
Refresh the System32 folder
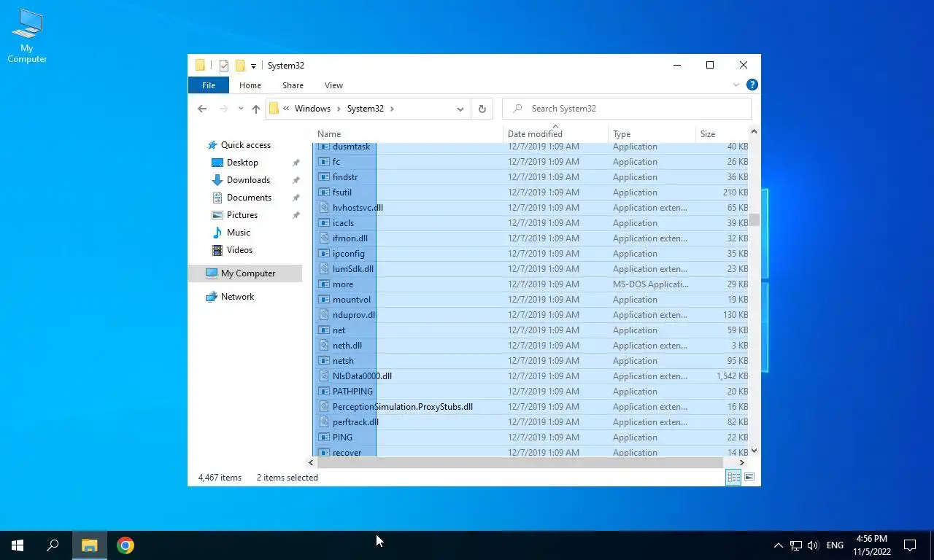pyautogui.click(x=482, y=109)
